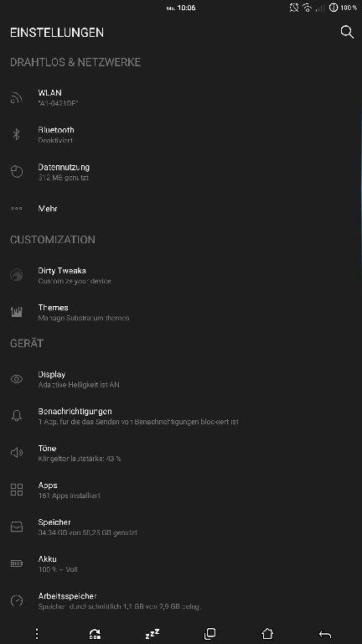
Task: Tap the Themes brush icon
Action: click(17, 312)
